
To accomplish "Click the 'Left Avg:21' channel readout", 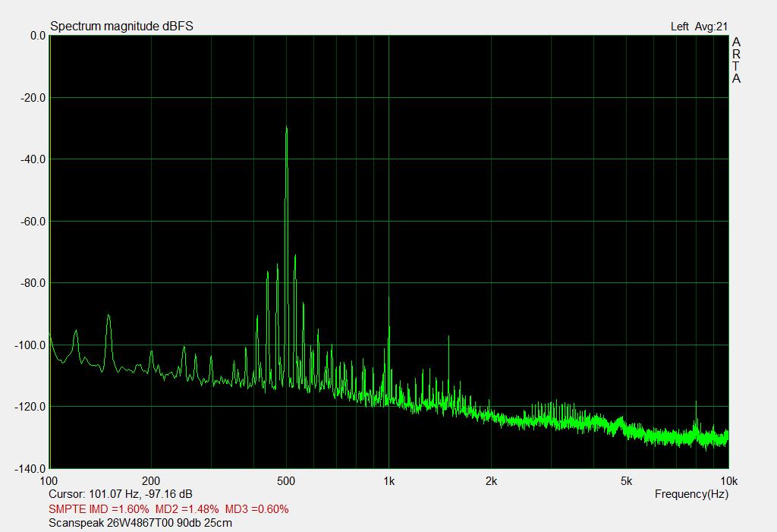I will (699, 27).
